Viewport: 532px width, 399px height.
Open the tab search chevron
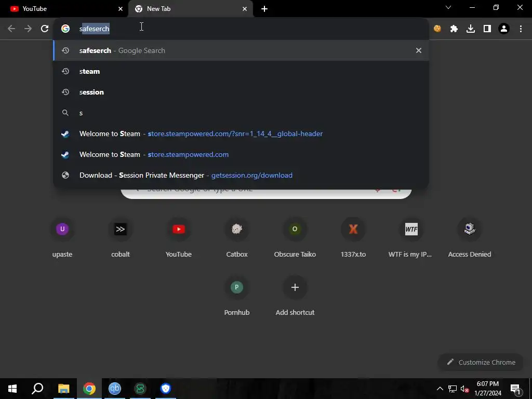point(448,7)
